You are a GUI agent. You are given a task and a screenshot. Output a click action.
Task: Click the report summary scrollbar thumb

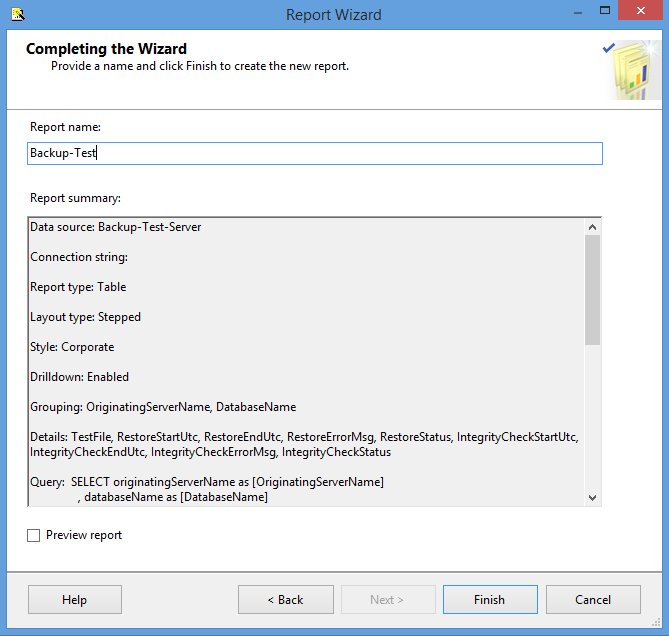592,289
